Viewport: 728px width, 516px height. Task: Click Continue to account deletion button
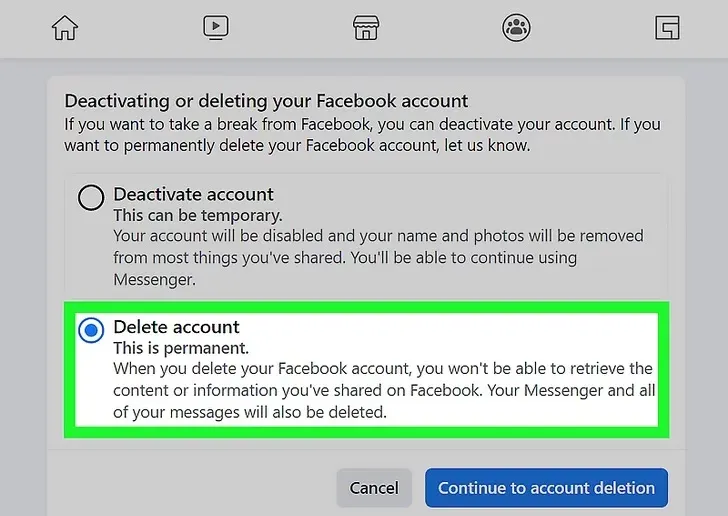point(546,488)
